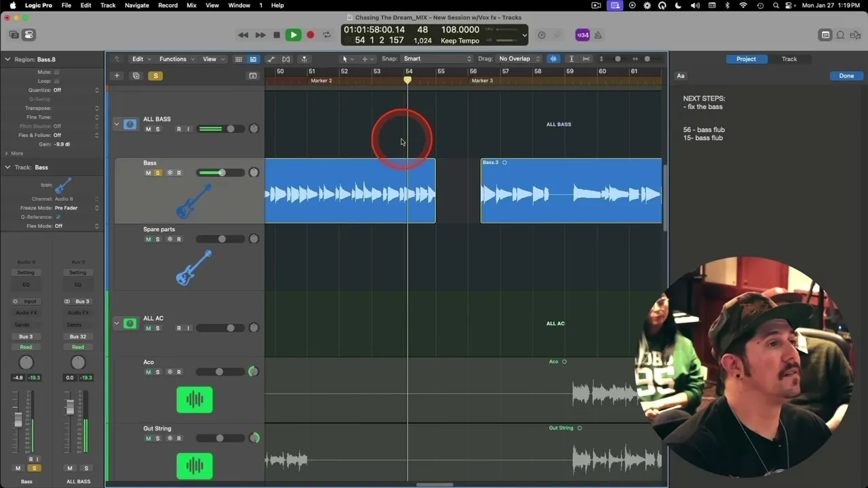Click the Gut String track waveform icon
This screenshot has width=868, height=488.
pyautogui.click(x=195, y=466)
